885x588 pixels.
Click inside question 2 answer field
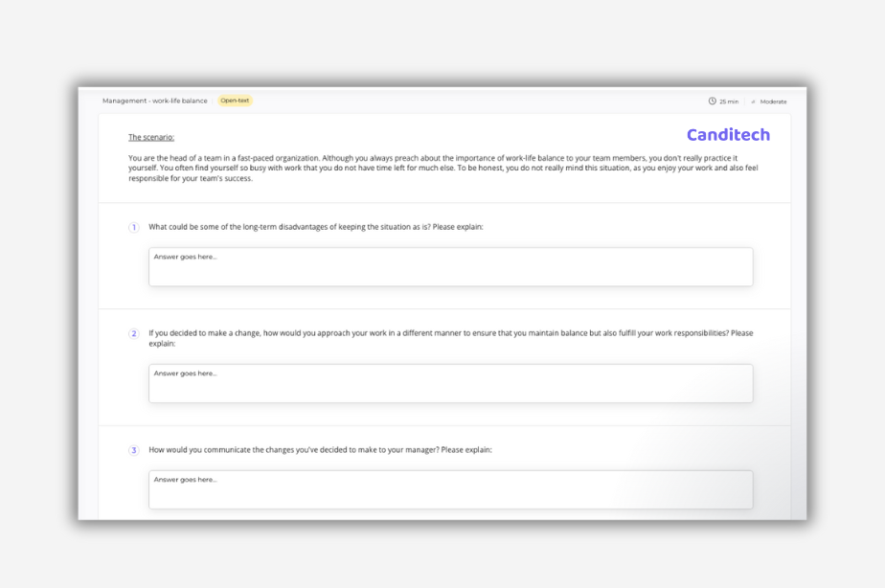[450, 383]
